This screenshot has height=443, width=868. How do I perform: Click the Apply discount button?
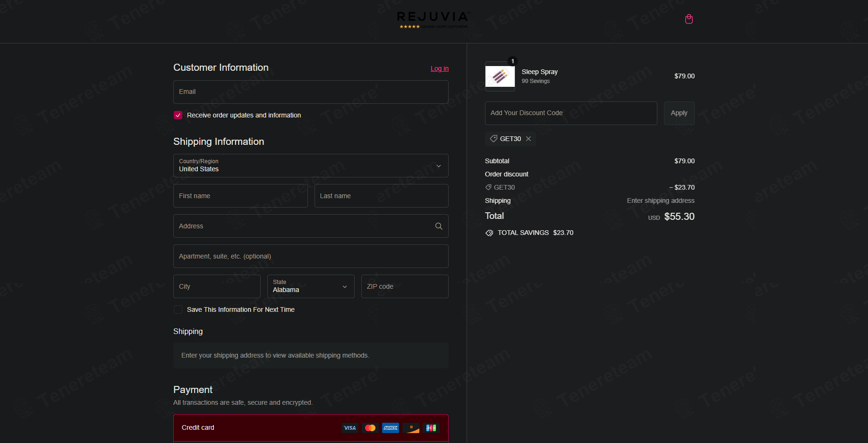pos(679,113)
